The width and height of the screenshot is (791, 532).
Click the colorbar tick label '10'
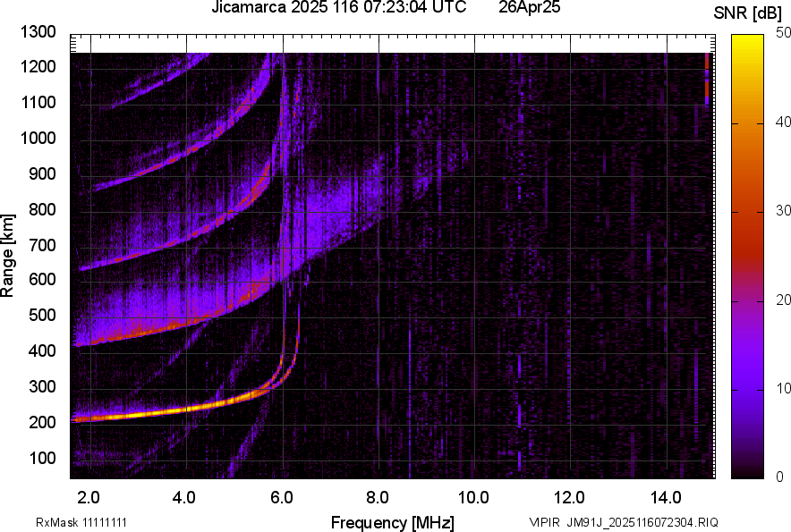pyautogui.click(x=783, y=388)
